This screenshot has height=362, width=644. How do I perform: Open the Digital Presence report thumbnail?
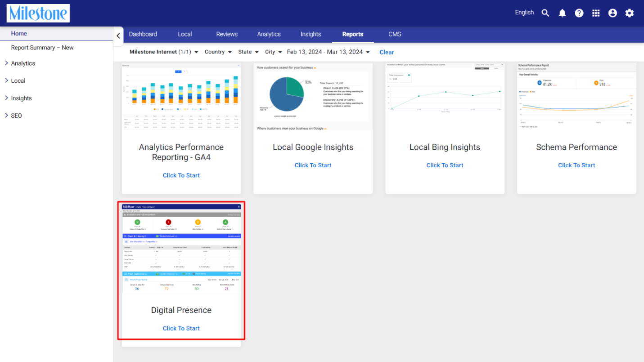(181, 249)
